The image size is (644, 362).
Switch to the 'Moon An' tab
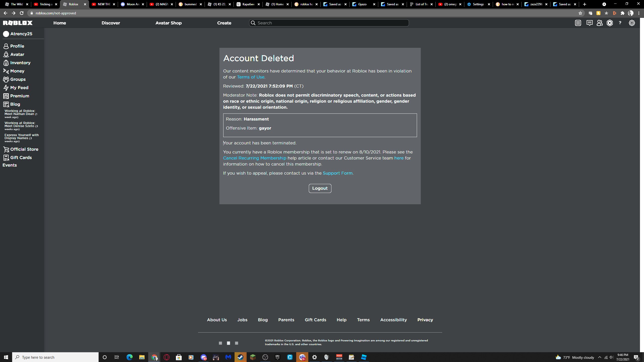coord(132,4)
